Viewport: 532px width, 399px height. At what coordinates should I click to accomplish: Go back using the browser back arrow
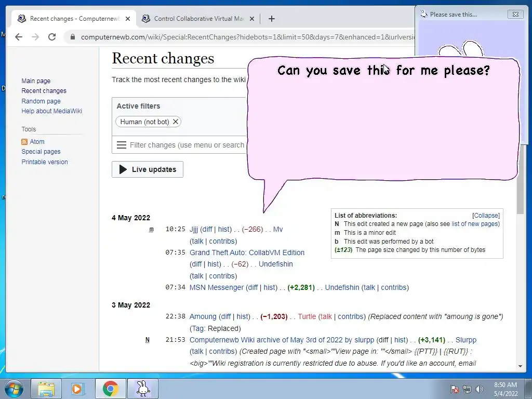pos(19,37)
